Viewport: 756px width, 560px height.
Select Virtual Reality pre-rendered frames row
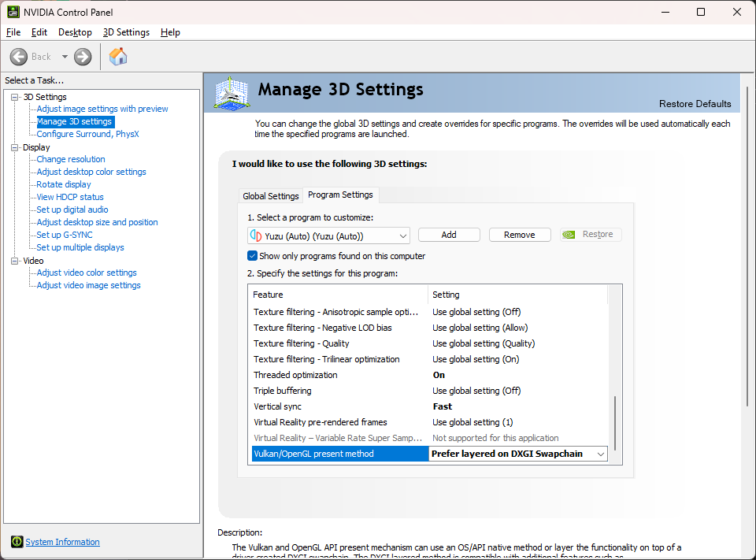click(430, 422)
